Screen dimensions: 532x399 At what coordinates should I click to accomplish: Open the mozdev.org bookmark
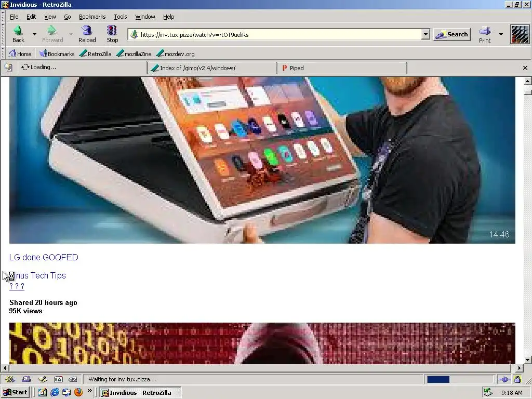[176, 54]
